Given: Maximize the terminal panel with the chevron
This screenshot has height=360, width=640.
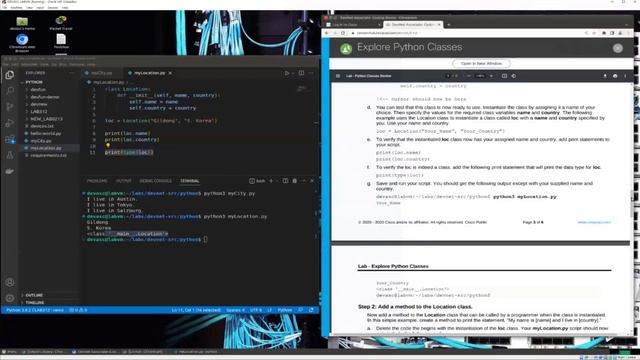Looking at the screenshot, I should coord(304,181).
